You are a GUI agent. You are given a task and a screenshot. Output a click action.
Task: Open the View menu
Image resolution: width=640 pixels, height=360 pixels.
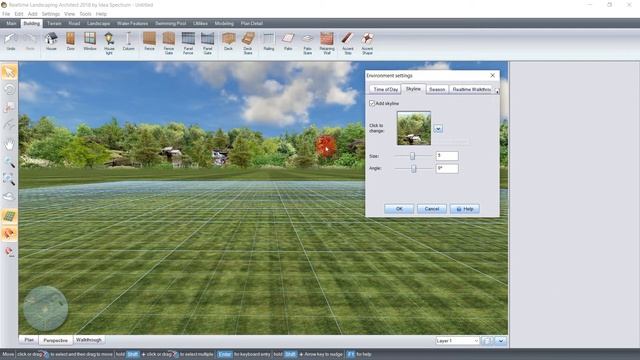[x=69, y=14]
